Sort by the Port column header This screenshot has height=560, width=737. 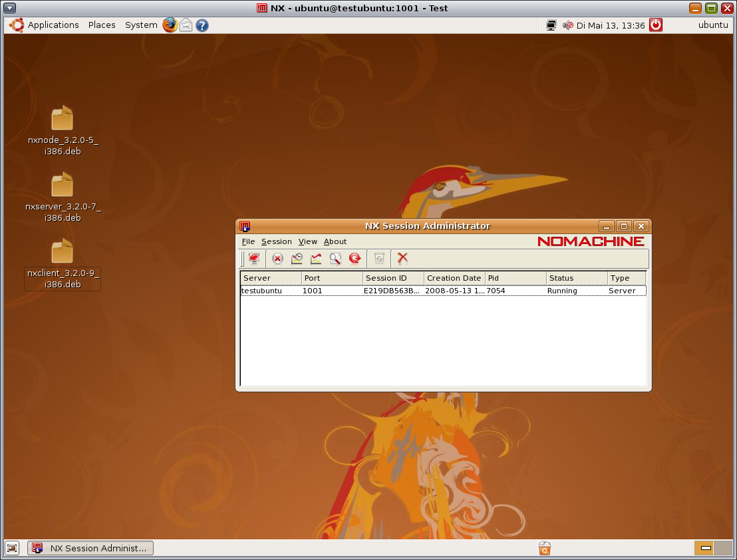332,278
